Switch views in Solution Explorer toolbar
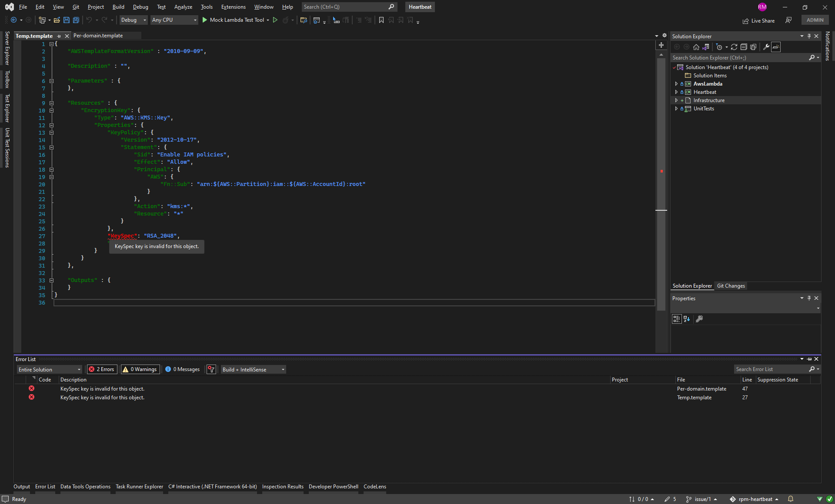 (x=706, y=47)
